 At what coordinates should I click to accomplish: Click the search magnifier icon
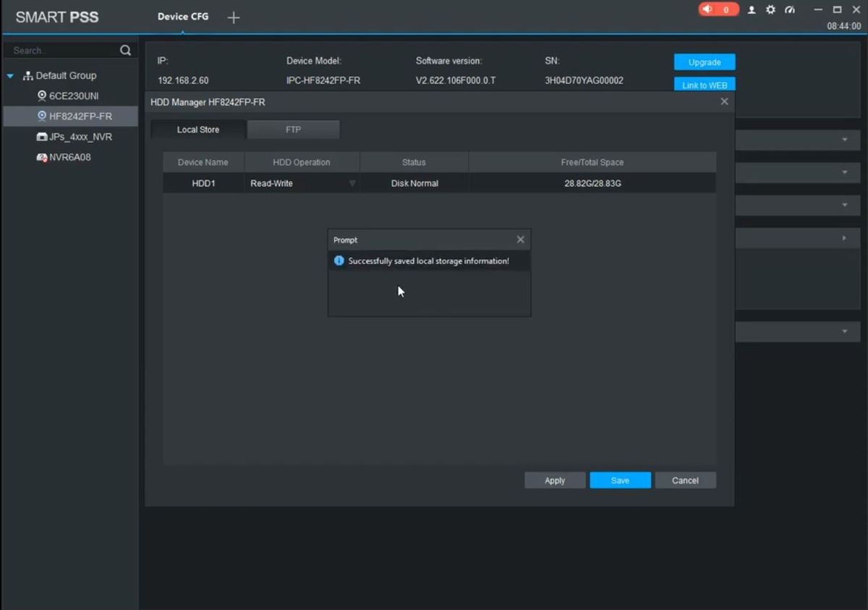[125, 51]
